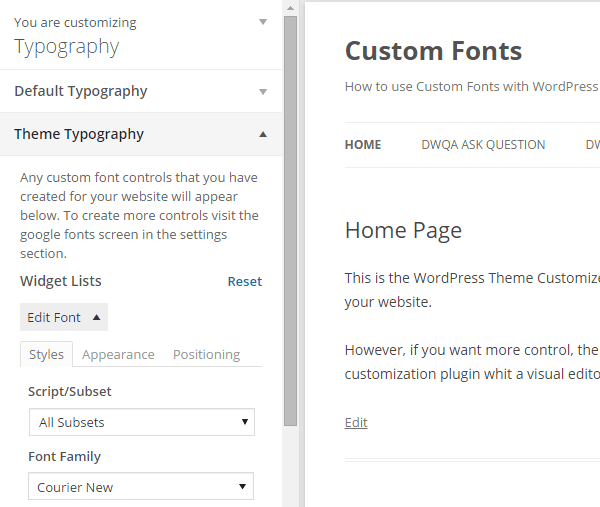Click the sidebar scrollbar up arrow

pyautogui.click(x=291, y=8)
